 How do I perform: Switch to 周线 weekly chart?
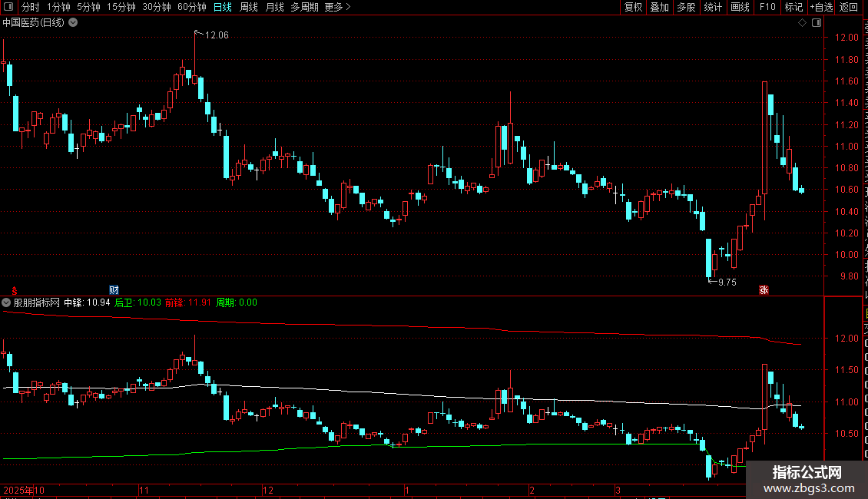point(249,7)
